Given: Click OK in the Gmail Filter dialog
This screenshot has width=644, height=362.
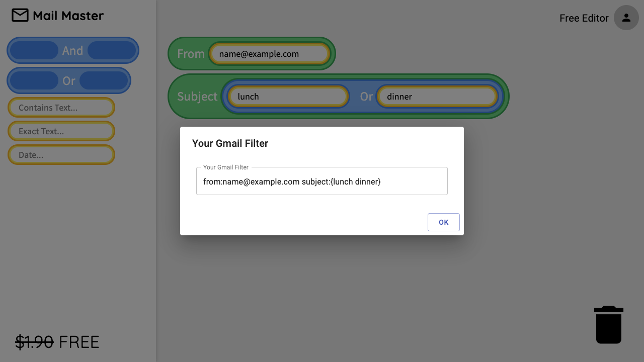Looking at the screenshot, I should point(444,222).
